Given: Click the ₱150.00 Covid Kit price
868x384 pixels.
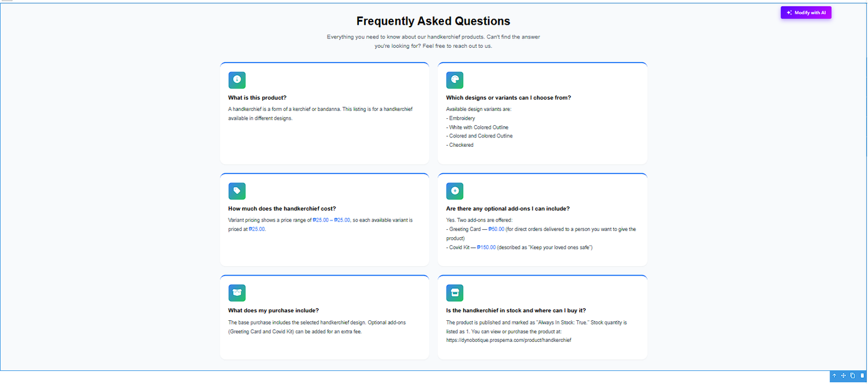Looking at the screenshot, I should (486, 248).
